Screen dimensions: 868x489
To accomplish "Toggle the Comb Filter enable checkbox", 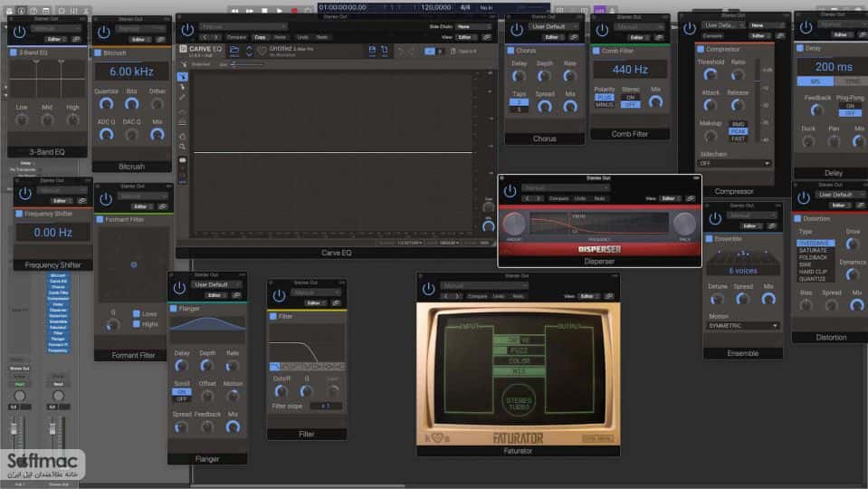I will (596, 51).
